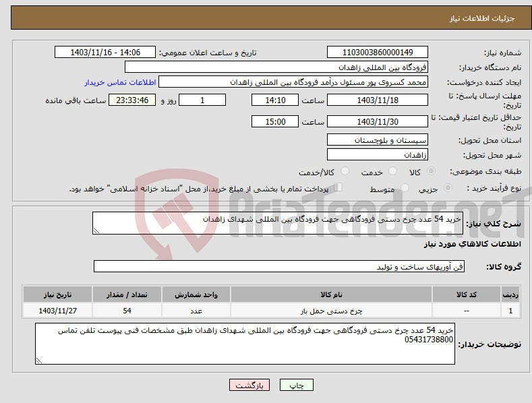
Task: Click the resize handle of description textarea
Action: point(96,230)
